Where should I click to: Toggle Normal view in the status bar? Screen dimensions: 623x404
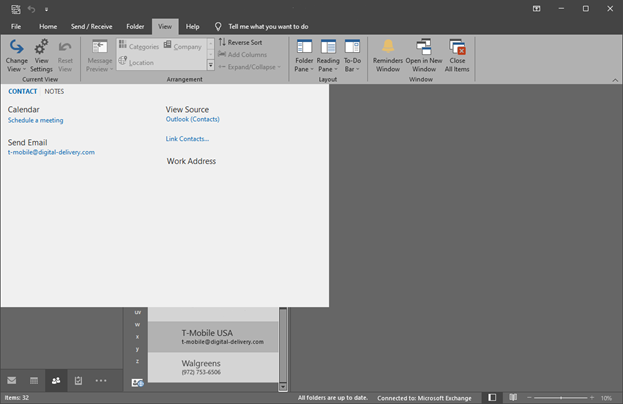[492, 397]
